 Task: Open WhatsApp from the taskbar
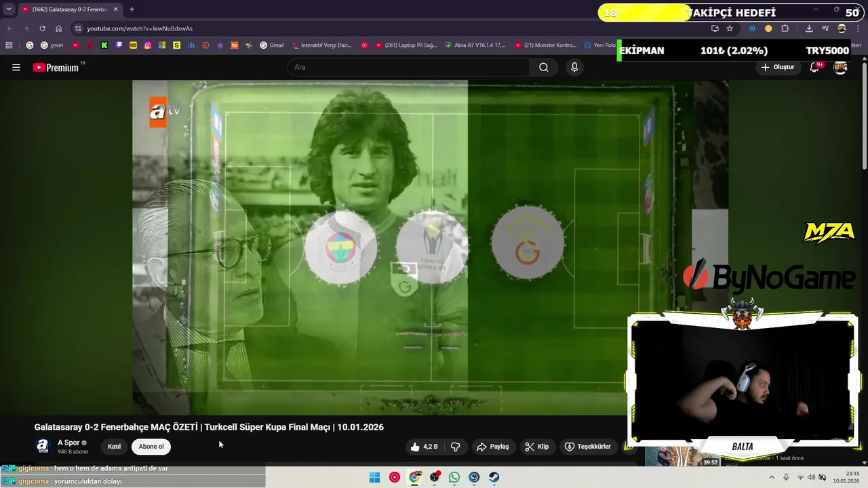(454, 477)
